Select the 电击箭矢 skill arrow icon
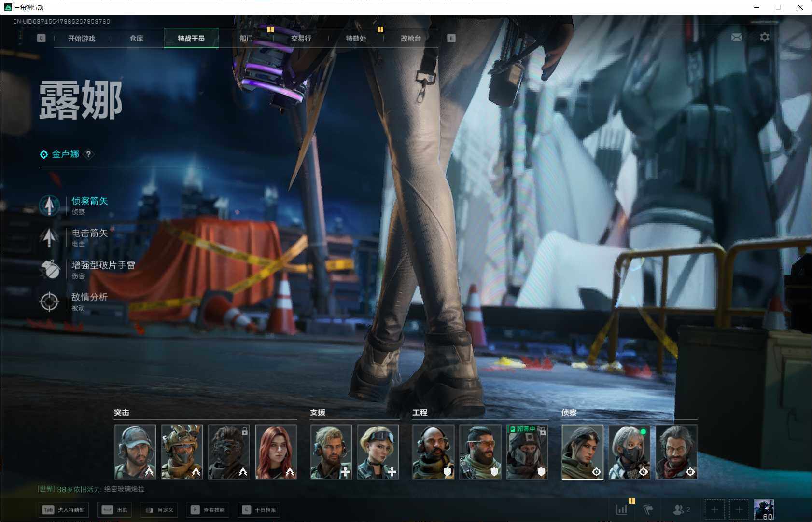 click(49, 237)
